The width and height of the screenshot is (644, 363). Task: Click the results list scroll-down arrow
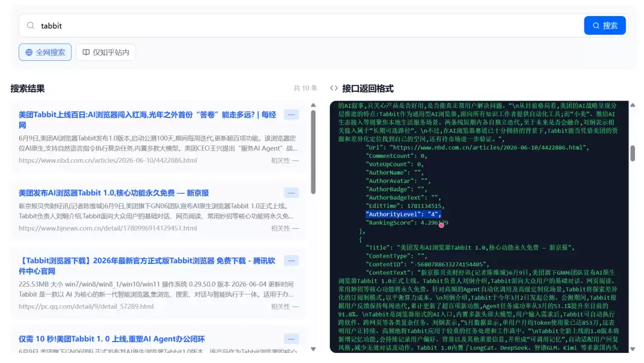314,349
